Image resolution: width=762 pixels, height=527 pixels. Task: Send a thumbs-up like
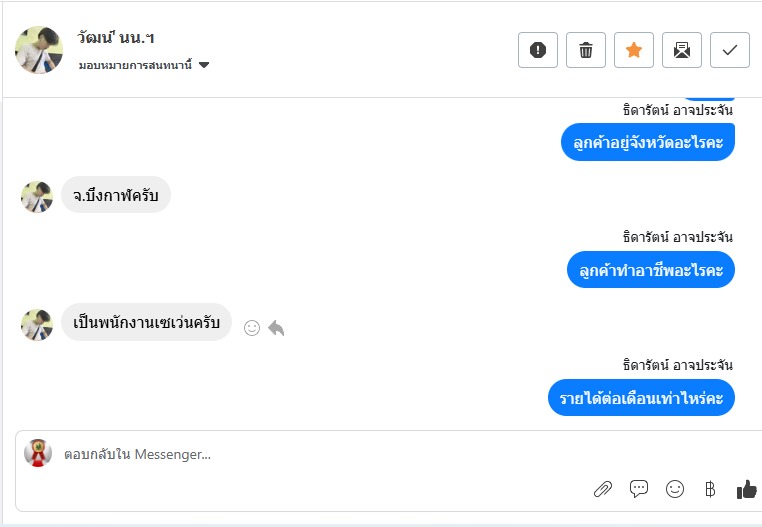point(746,489)
